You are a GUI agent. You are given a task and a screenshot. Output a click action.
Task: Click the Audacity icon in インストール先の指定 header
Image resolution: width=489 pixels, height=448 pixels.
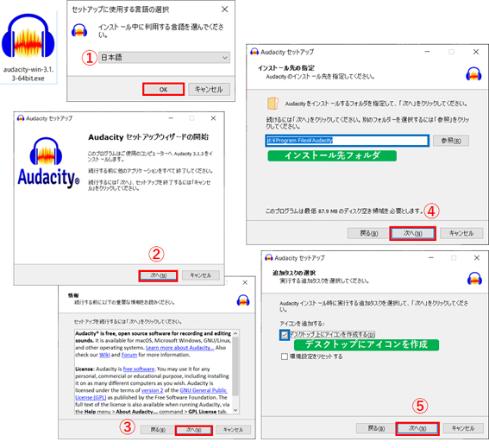point(473,73)
